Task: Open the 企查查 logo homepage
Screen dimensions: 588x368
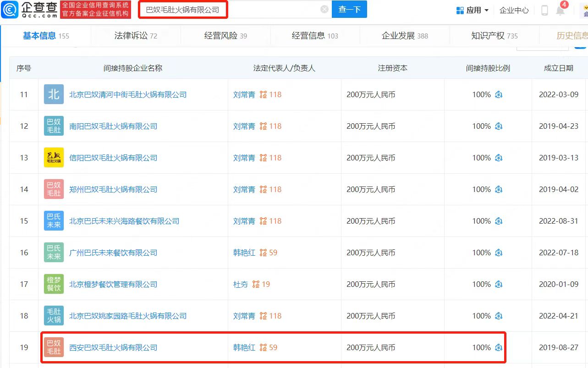Action: (29, 9)
